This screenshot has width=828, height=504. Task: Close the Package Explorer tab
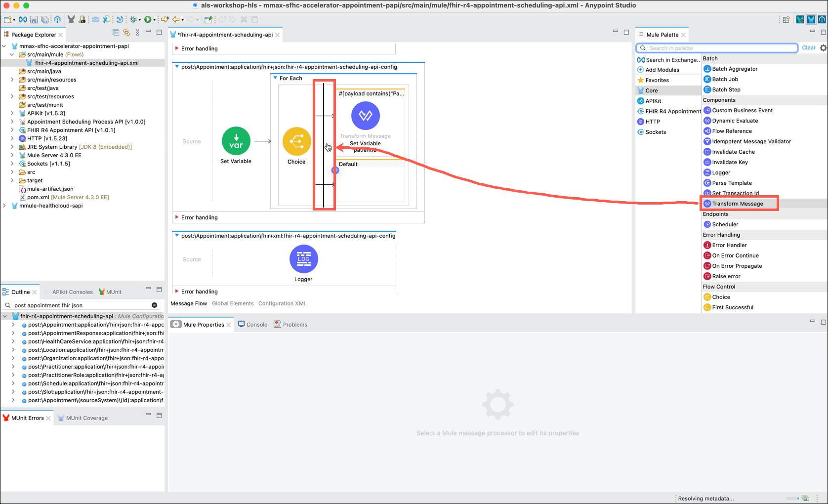tap(61, 35)
